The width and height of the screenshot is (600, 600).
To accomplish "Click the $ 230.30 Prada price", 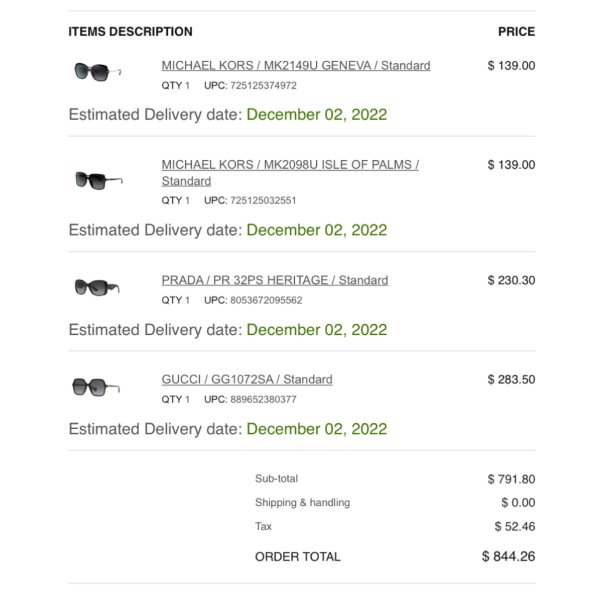I will tap(511, 280).
